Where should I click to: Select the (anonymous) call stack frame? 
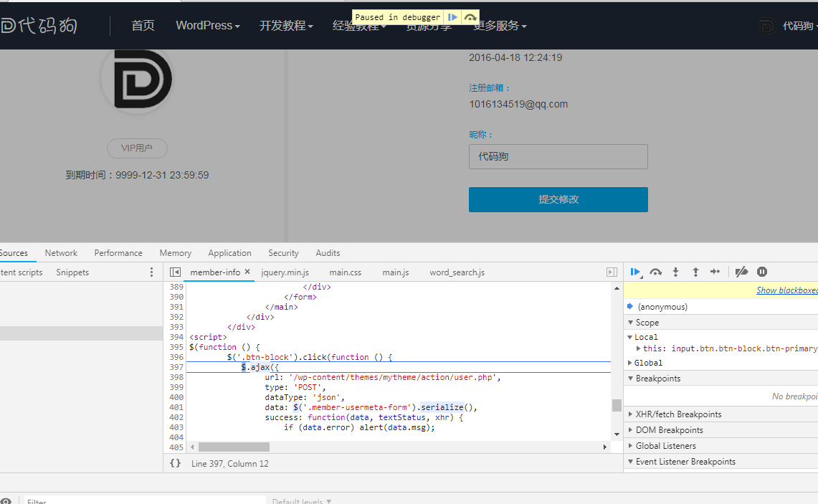662,307
